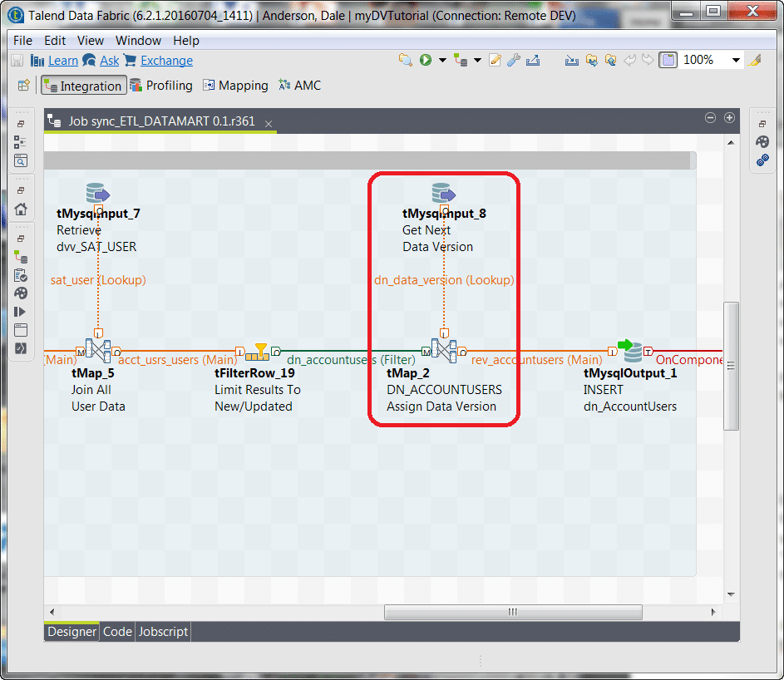Toggle the outline view icon near the zoom control
The image size is (784, 680).
[668, 60]
